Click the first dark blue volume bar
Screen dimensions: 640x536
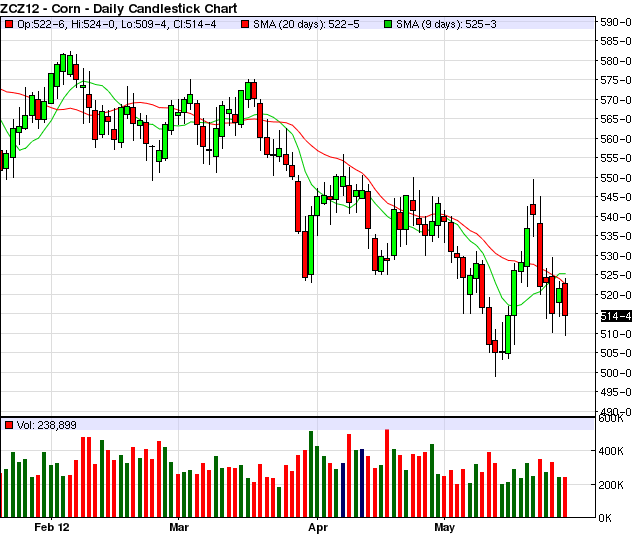pyautogui.click(x=343, y=490)
